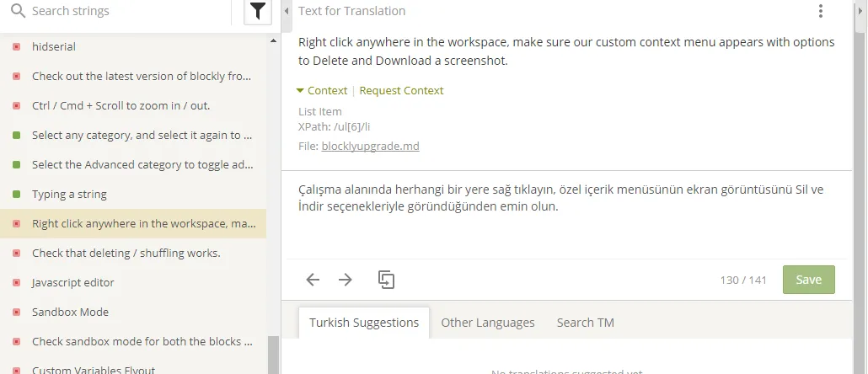Go to next string arrow
868x374 pixels.
[346, 280]
